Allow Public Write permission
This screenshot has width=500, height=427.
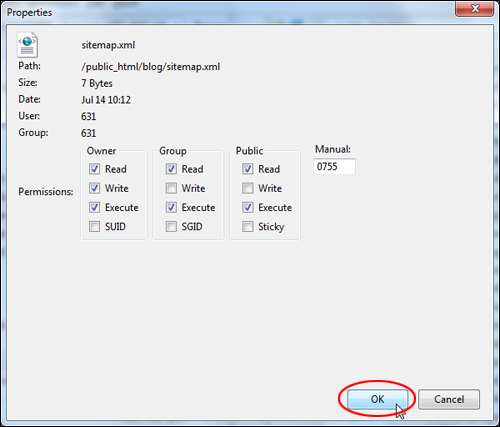[x=248, y=188]
